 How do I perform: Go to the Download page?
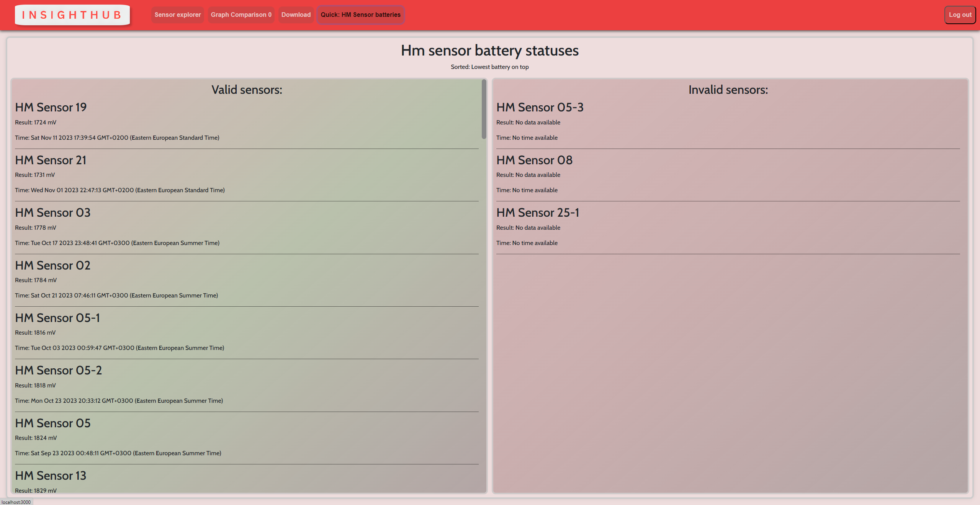[x=296, y=15]
